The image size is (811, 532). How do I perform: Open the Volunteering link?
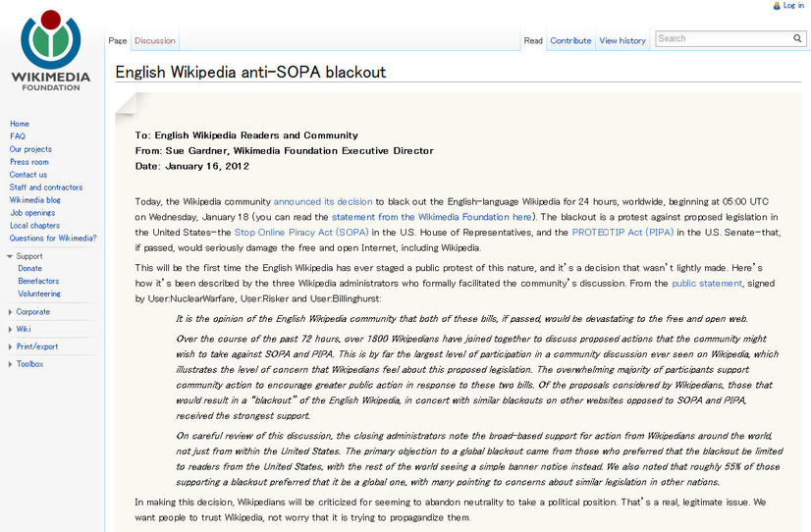[x=39, y=293]
